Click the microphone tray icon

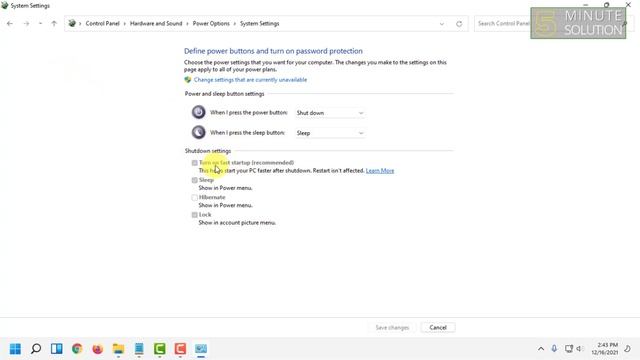pyautogui.click(x=554, y=349)
